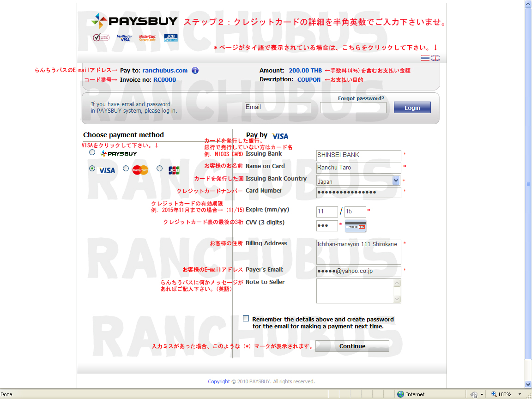
Task: Click the page vertical scrollbar thumb
Action: coord(528,183)
